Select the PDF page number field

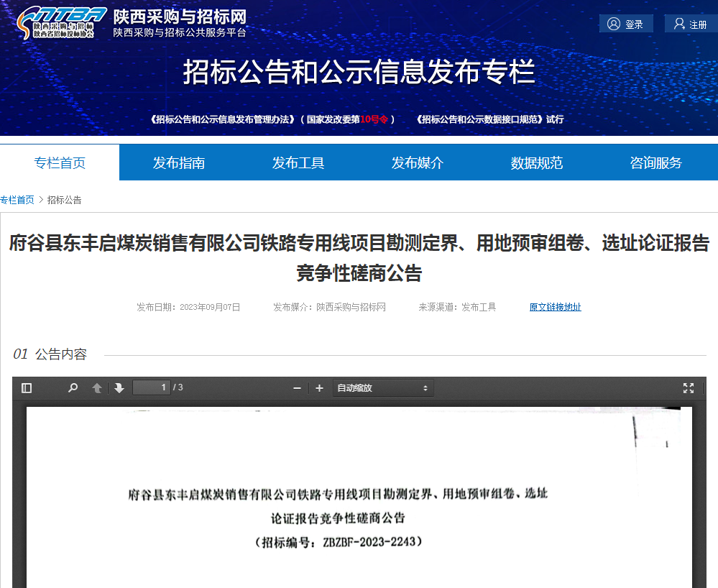pyautogui.click(x=152, y=387)
